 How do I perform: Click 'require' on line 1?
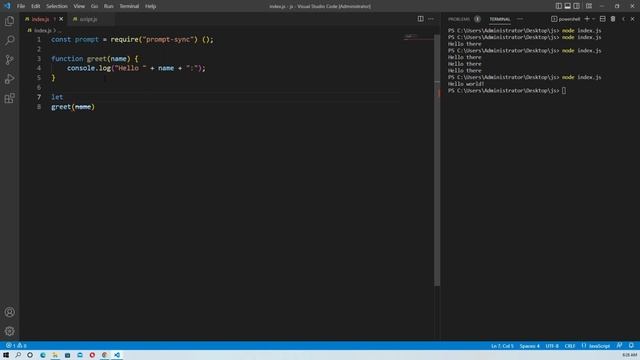[125, 40]
